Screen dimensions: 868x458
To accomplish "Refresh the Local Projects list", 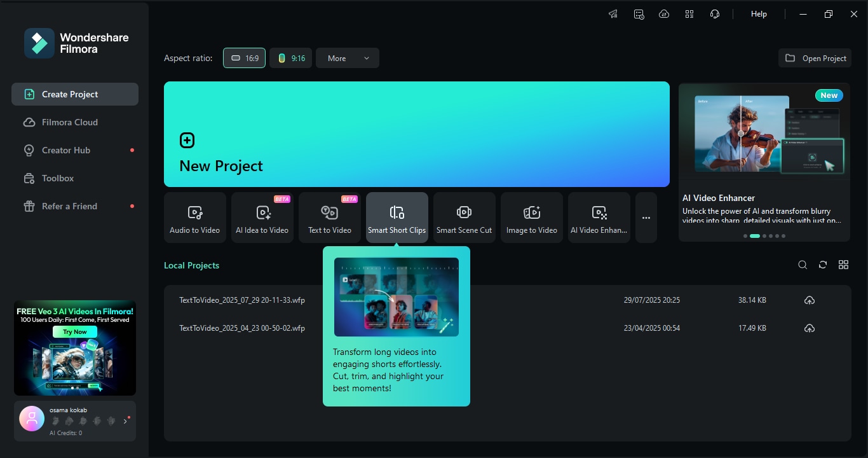I will (823, 265).
